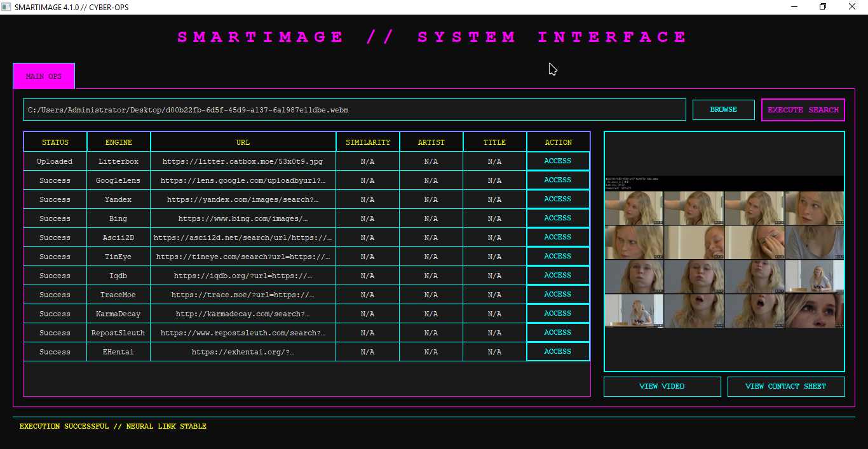
Task: Click ACCESS for KarmaDecay row
Action: point(558,314)
